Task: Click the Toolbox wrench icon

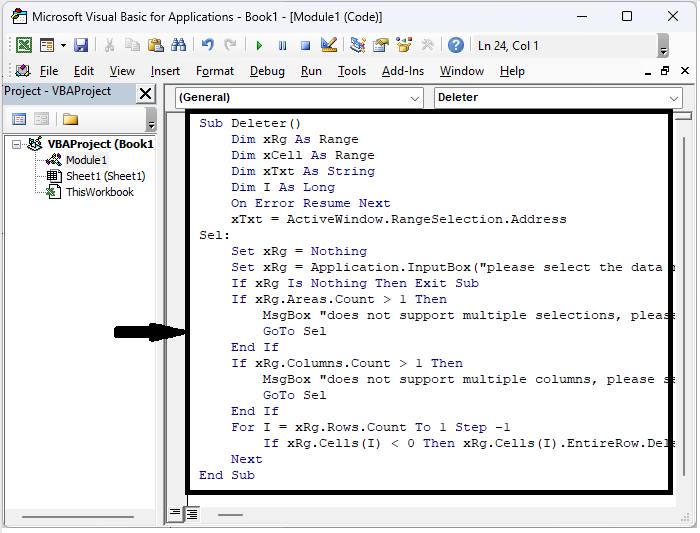Action: coord(428,45)
